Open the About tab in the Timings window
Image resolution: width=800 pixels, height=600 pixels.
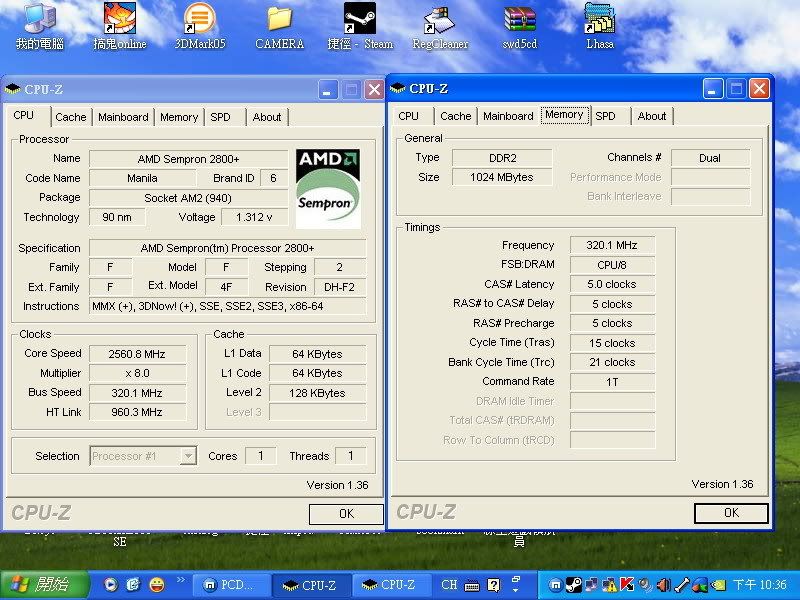652,116
